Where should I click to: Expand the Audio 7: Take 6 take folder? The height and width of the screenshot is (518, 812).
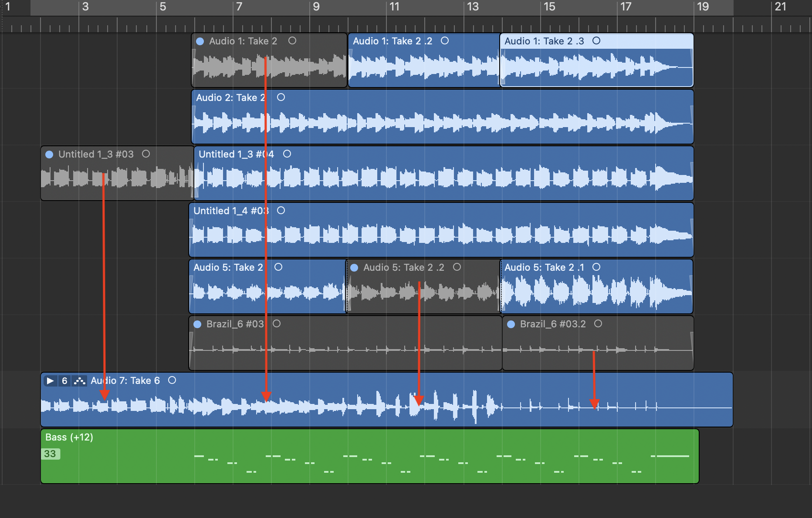[x=50, y=381]
